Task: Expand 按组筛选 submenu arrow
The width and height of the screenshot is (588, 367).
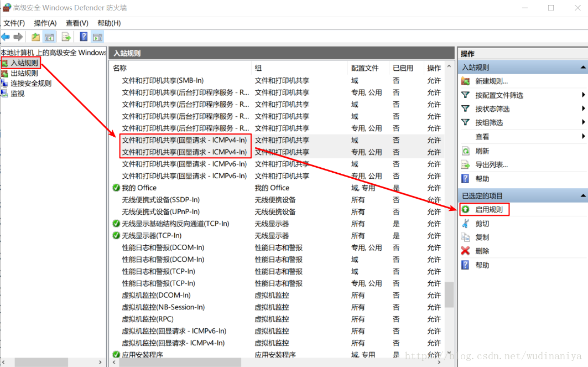Action: pyautogui.click(x=583, y=122)
